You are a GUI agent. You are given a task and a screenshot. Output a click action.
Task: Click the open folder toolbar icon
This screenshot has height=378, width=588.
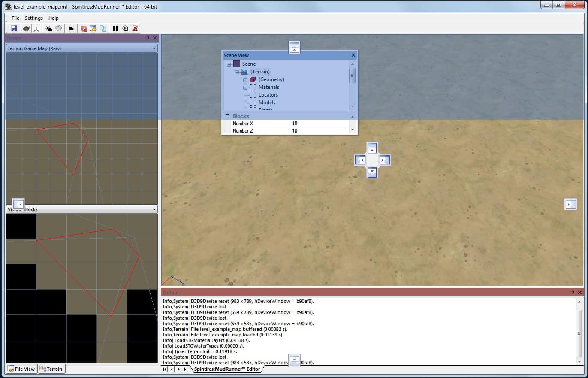pos(93,29)
